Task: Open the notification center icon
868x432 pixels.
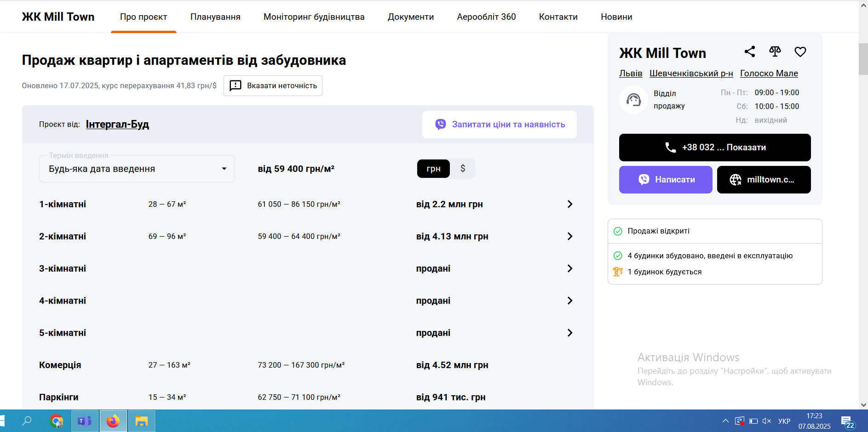Action: pyautogui.click(x=847, y=422)
